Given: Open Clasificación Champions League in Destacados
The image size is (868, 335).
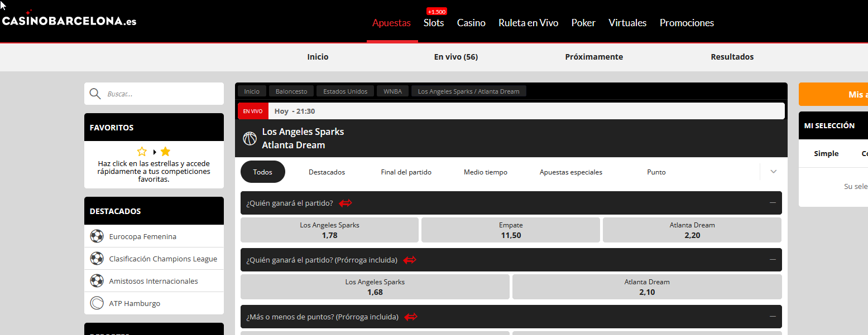Looking at the screenshot, I should pyautogui.click(x=154, y=259).
